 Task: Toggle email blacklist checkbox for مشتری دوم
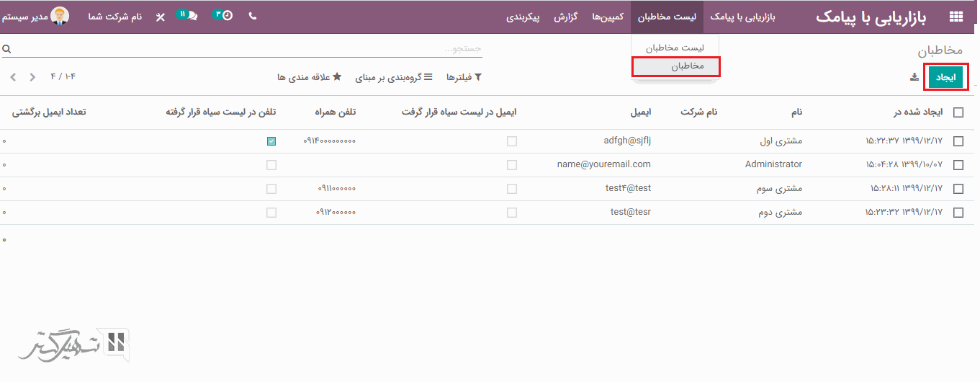[511, 213]
